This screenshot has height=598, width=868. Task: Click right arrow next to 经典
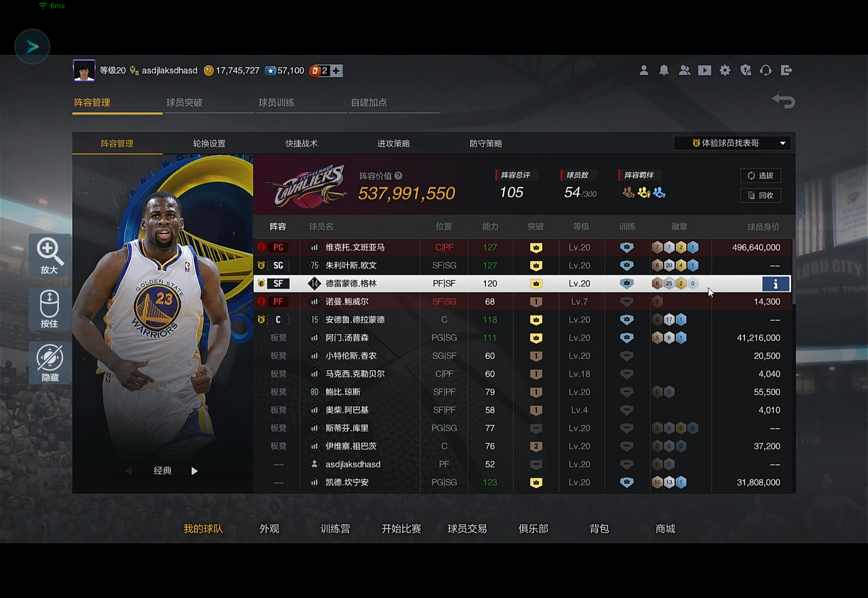[194, 471]
